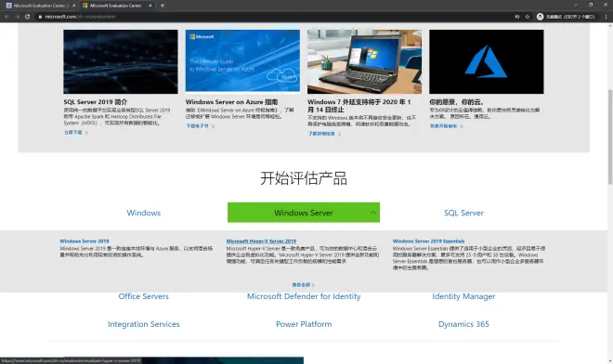Screen dimensions: 613x364
Task: Open the incognito profile indicator
Action: tap(566, 17)
